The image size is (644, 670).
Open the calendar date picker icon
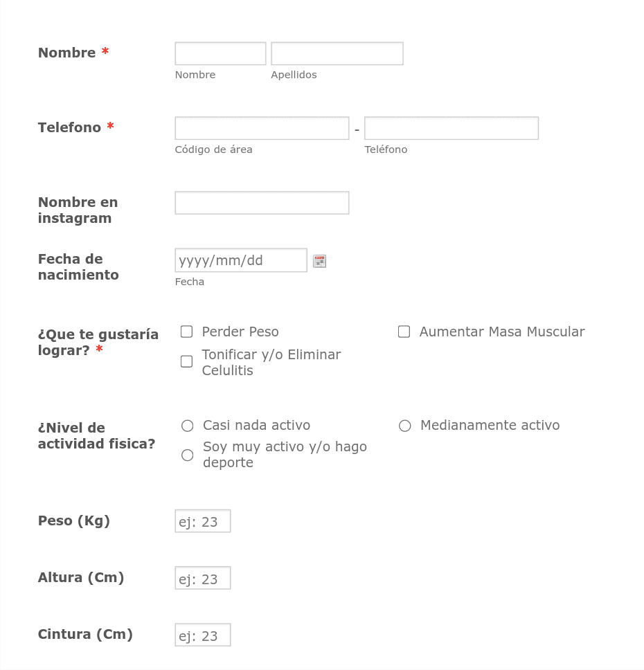(319, 261)
